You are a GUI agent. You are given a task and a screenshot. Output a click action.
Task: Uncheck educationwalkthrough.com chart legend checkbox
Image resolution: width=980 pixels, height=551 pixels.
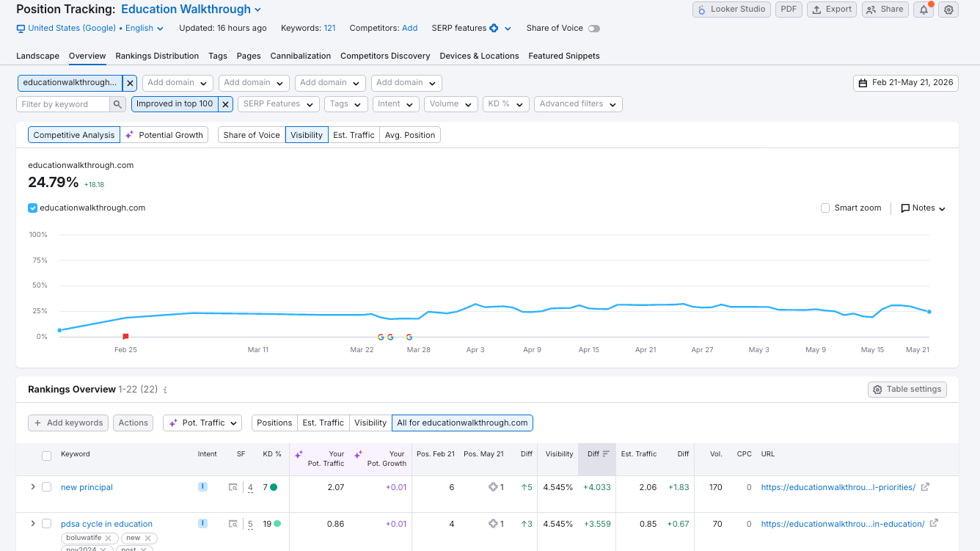(32, 208)
